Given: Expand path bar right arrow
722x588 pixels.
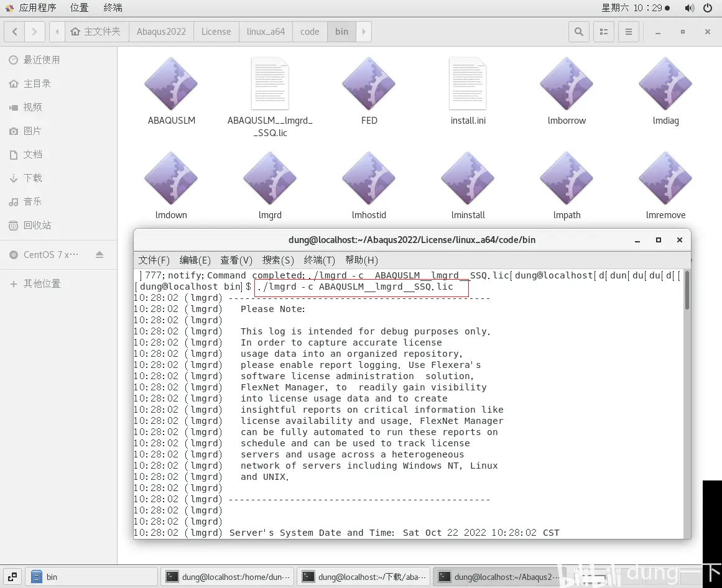Looking at the screenshot, I should click(364, 32).
